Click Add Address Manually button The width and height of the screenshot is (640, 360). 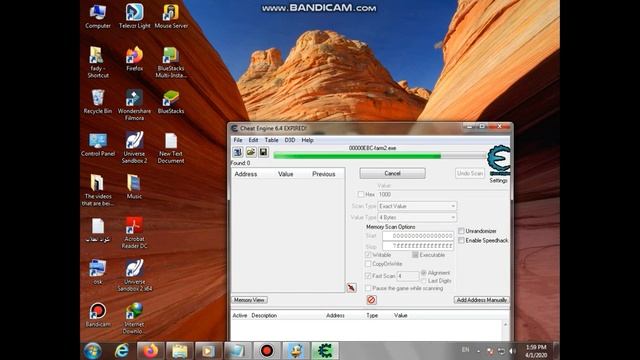(x=482, y=300)
